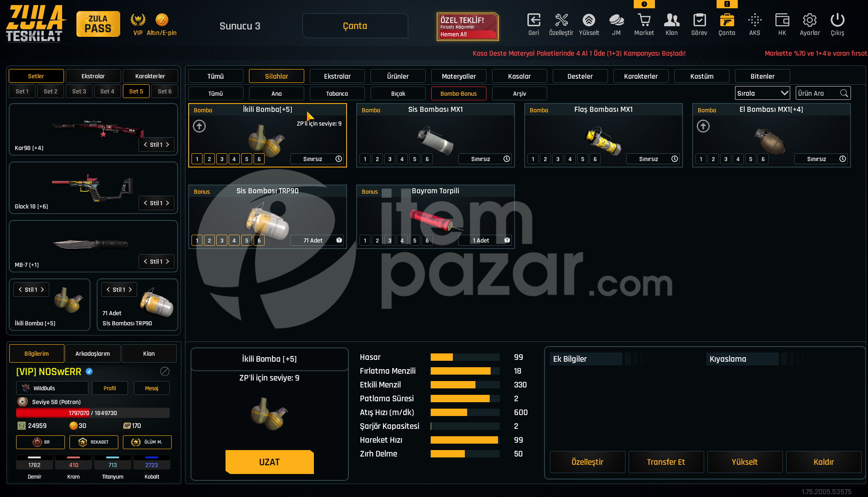
Task: Select the Tabanca weapon sub-tab
Action: tap(337, 93)
